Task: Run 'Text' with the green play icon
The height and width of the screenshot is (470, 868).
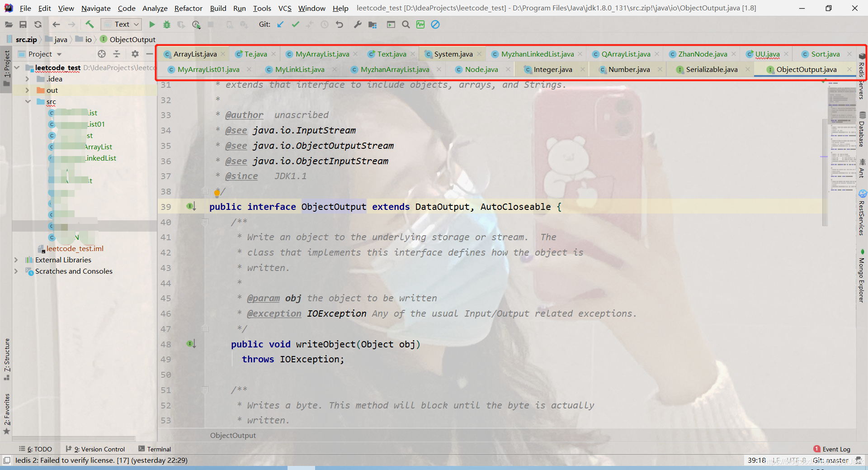Action: click(x=152, y=24)
